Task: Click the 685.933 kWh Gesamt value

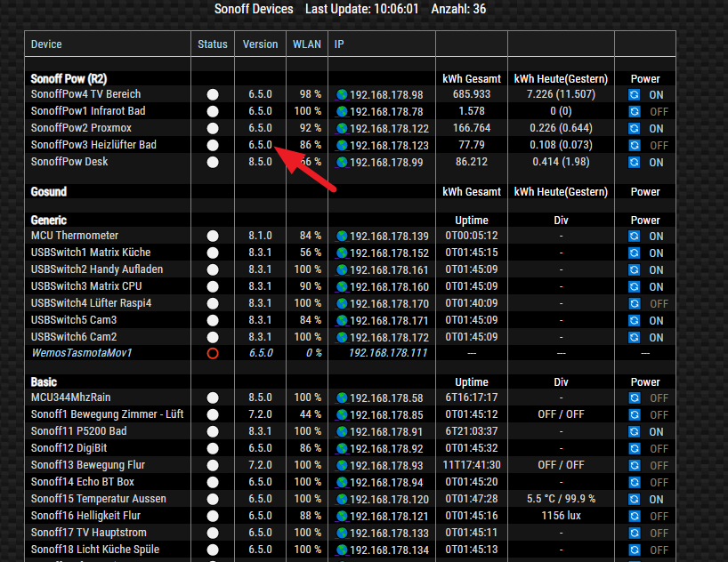Action: 472,94
